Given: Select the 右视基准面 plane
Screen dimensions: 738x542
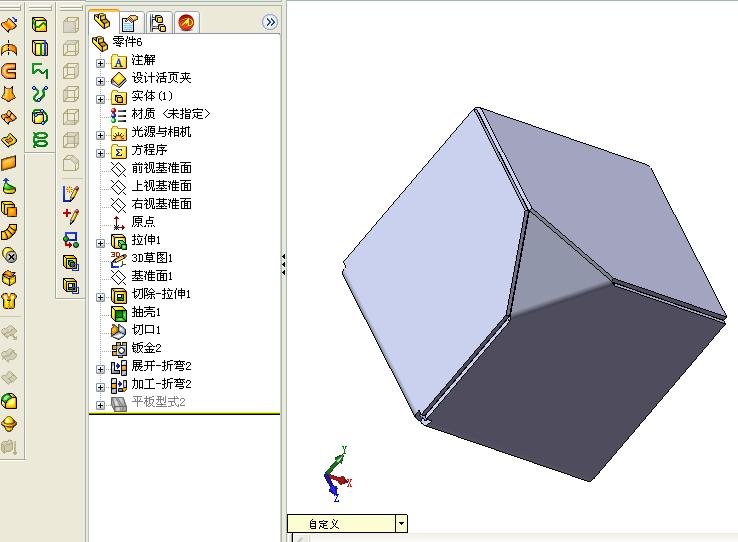Looking at the screenshot, I should coord(151,204).
